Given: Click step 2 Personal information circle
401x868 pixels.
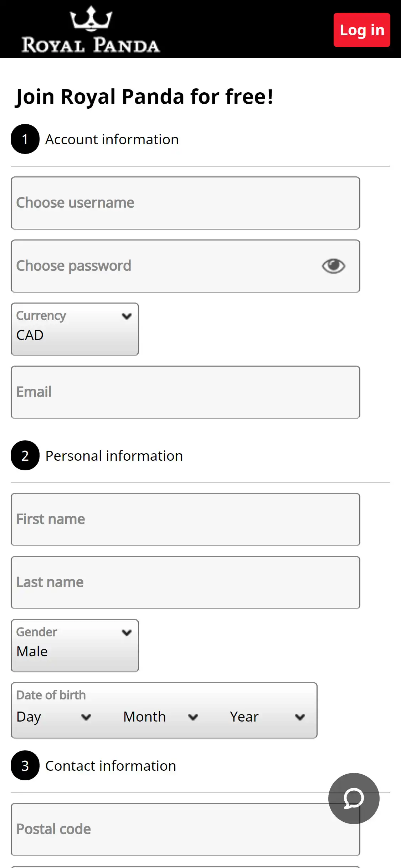Looking at the screenshot, I should click(25, 455).
